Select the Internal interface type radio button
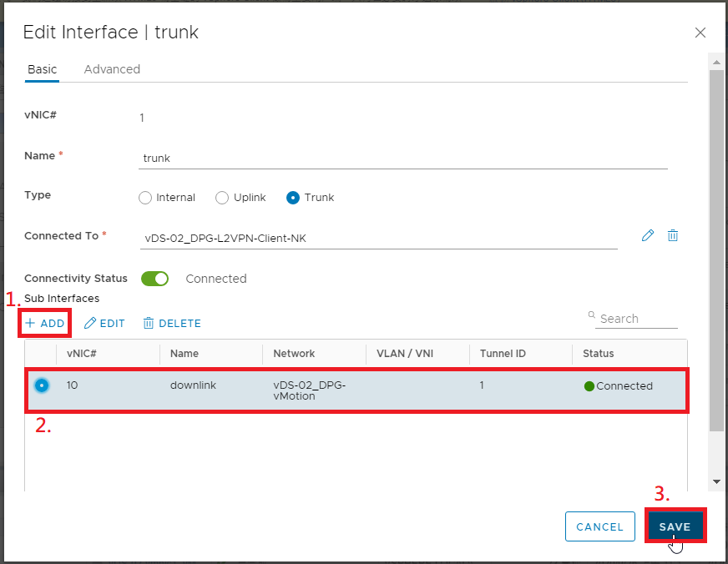Screen dimensions: 728x564 (144, 198)
